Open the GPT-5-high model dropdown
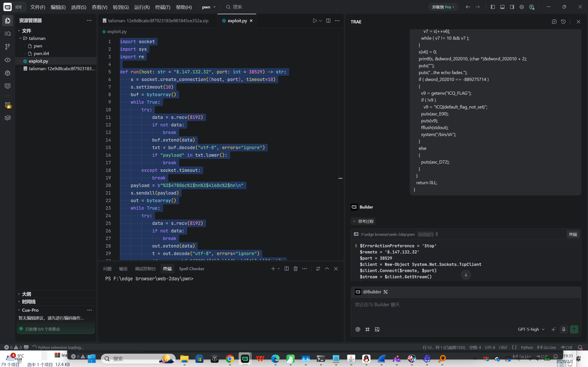 tap(531, 329)
